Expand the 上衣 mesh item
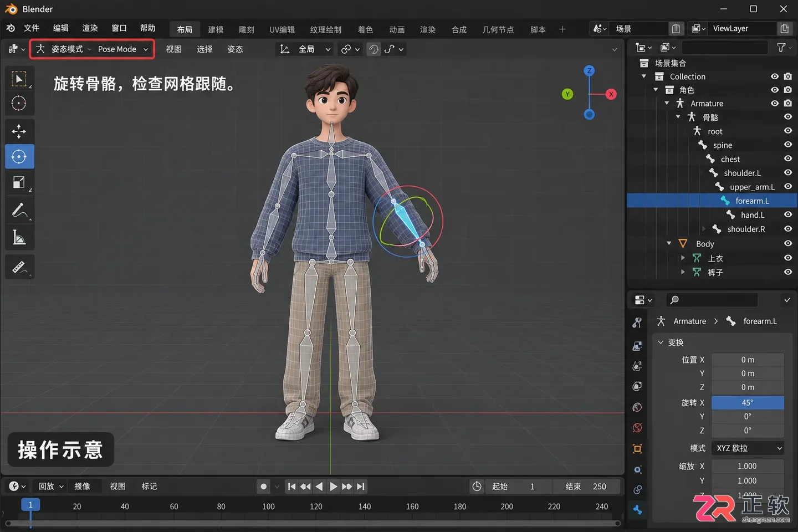798x532 pixels. tap(683, 258)
